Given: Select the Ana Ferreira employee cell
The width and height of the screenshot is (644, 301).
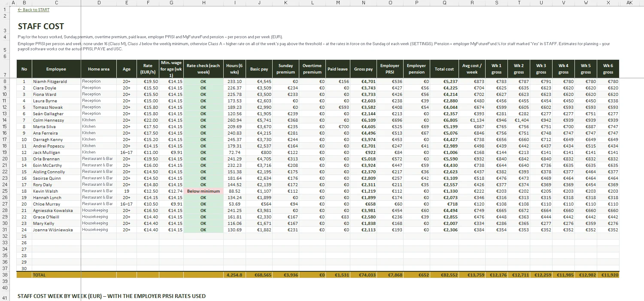Looking at the screenshot, I should (56, 133).
